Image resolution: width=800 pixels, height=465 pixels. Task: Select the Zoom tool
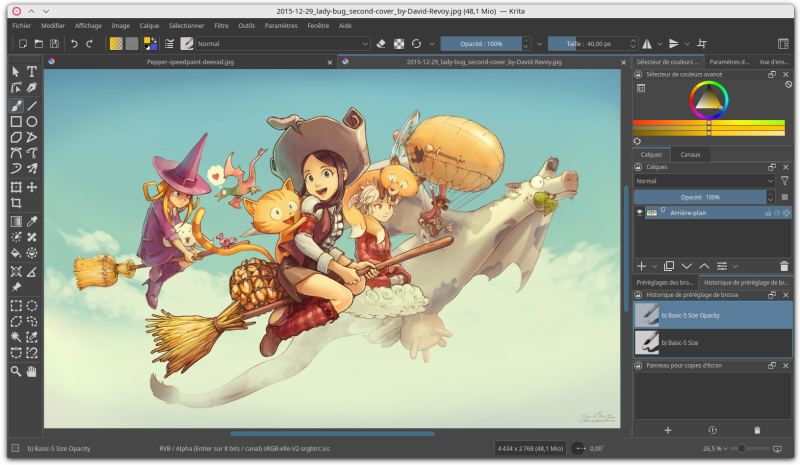16,371
